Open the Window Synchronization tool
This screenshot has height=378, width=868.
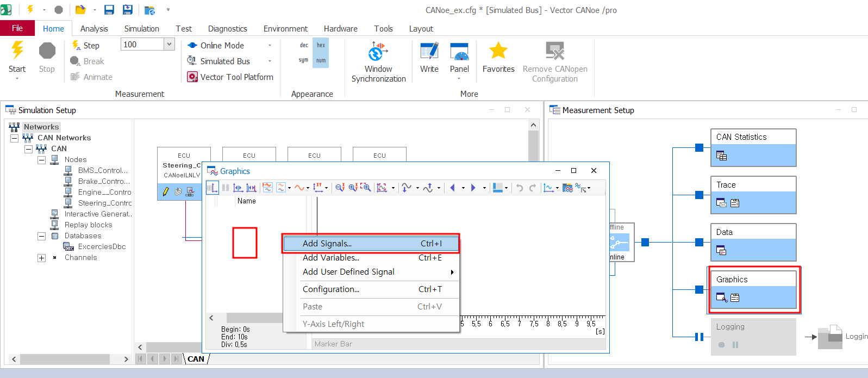(378, 62)
